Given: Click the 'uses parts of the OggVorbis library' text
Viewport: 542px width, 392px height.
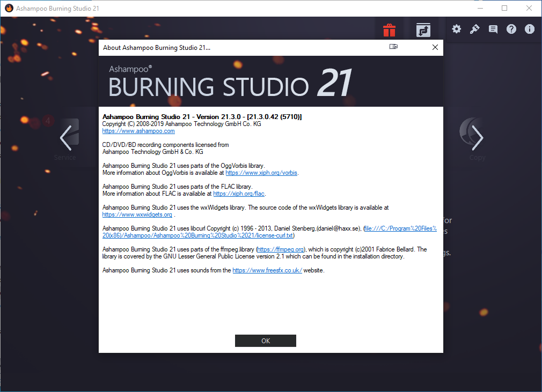Looking at the screenshot, I should 184,166.
